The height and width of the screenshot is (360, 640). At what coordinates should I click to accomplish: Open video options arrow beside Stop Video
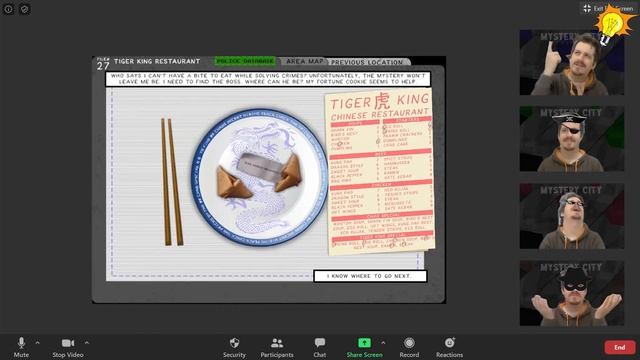tap(87, 343)
